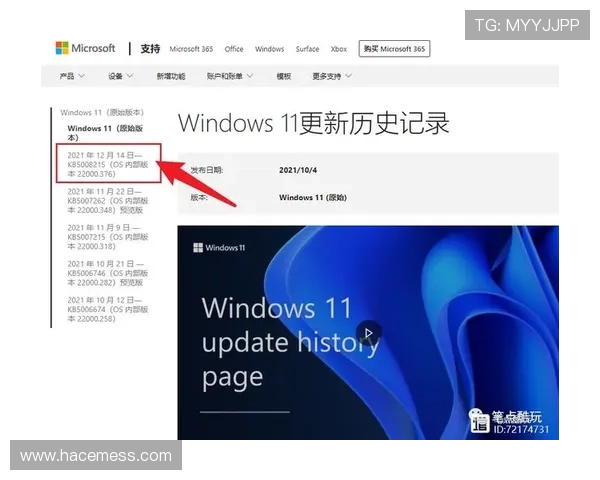The height and width of the screenshot is (480, 600).
Task: Collapse the Windows 11 (原始版本) section header
Action: pyautogui.click(x=102, y=113)
